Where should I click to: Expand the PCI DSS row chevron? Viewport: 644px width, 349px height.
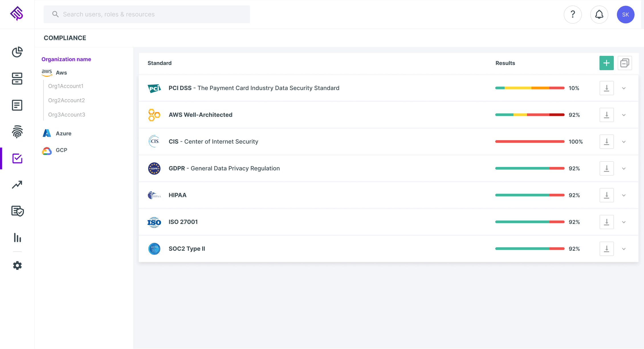tap(624, 88)
